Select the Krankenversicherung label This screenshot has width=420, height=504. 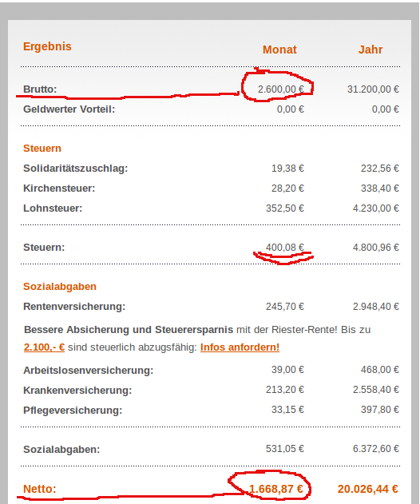tap(77, 391)
